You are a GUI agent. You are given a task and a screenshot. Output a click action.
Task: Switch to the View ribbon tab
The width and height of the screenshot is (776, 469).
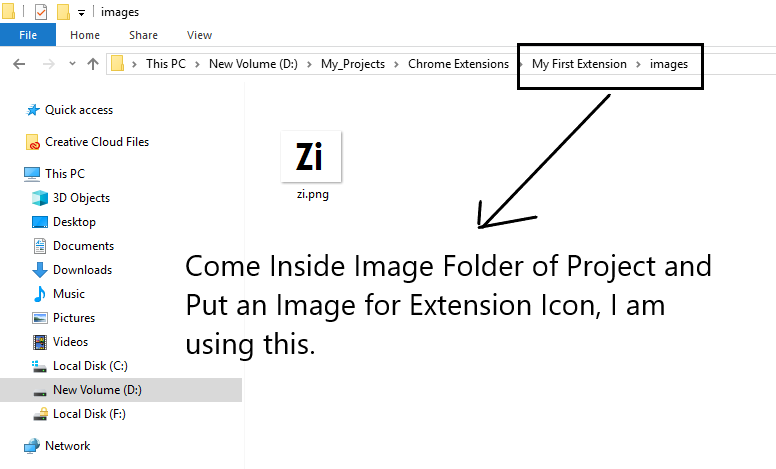tap(199, 35)
